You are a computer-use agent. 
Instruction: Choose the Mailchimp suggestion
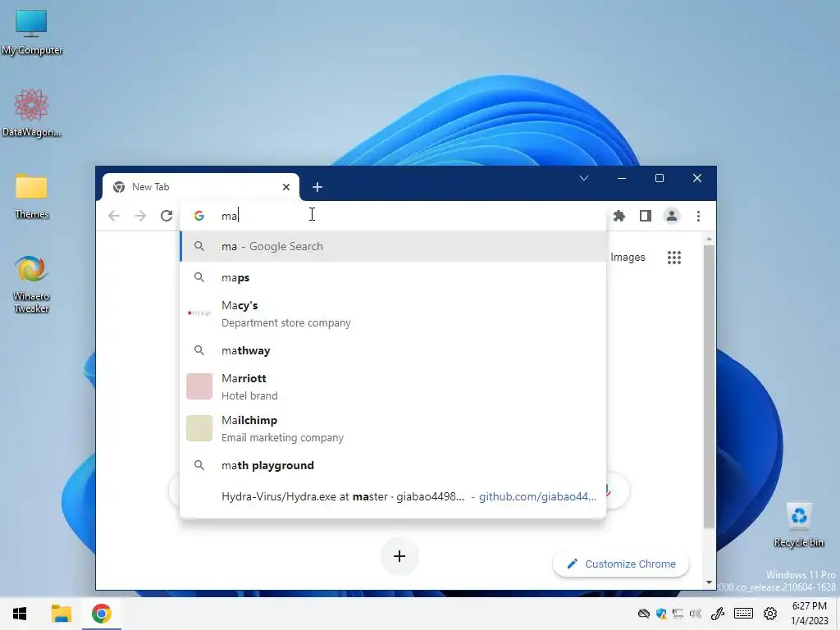[393, 428]
